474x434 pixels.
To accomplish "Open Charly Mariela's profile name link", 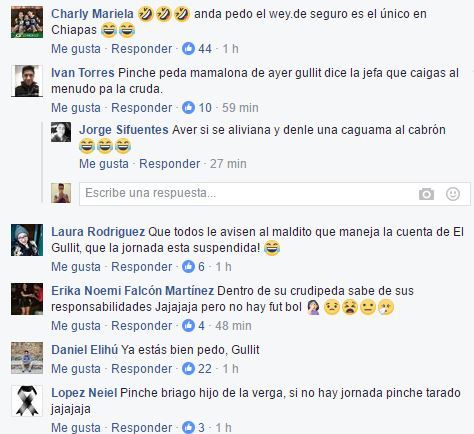I will (92, 14).
